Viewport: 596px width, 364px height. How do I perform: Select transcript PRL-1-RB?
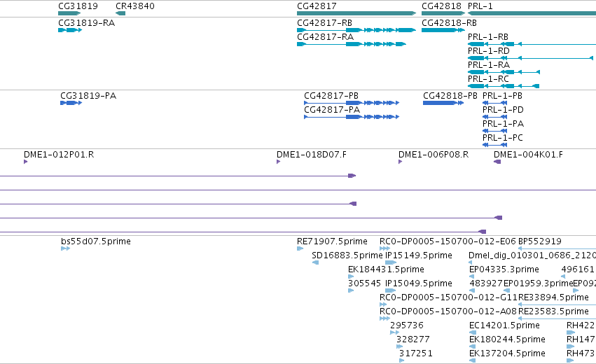pyautogui.click(x=532, y=44)
